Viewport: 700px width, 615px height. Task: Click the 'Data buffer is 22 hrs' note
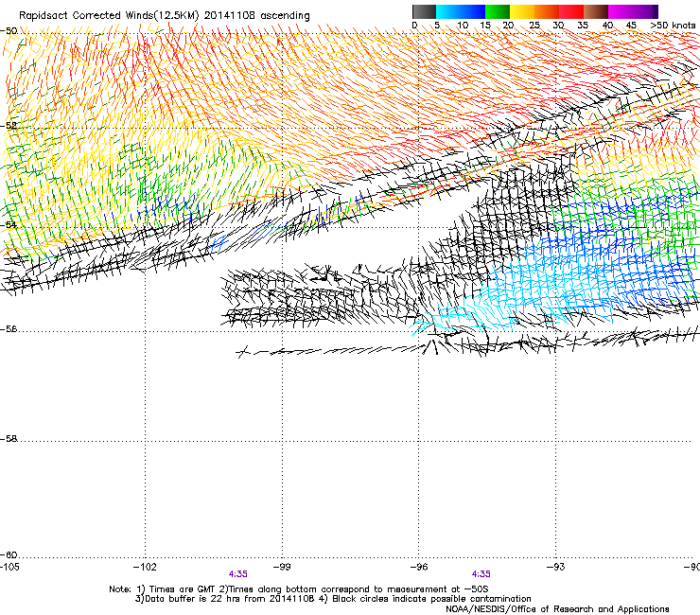pos(224,599)
